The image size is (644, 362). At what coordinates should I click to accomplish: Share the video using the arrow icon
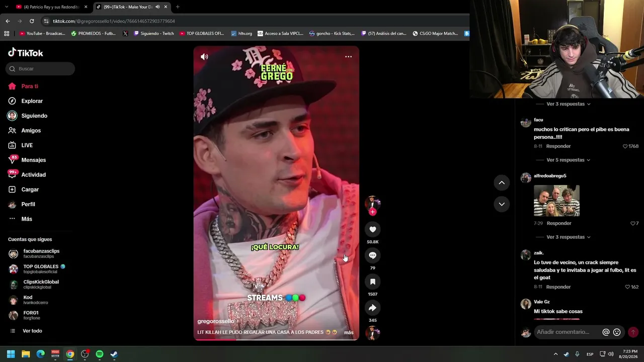click(372, 308)
